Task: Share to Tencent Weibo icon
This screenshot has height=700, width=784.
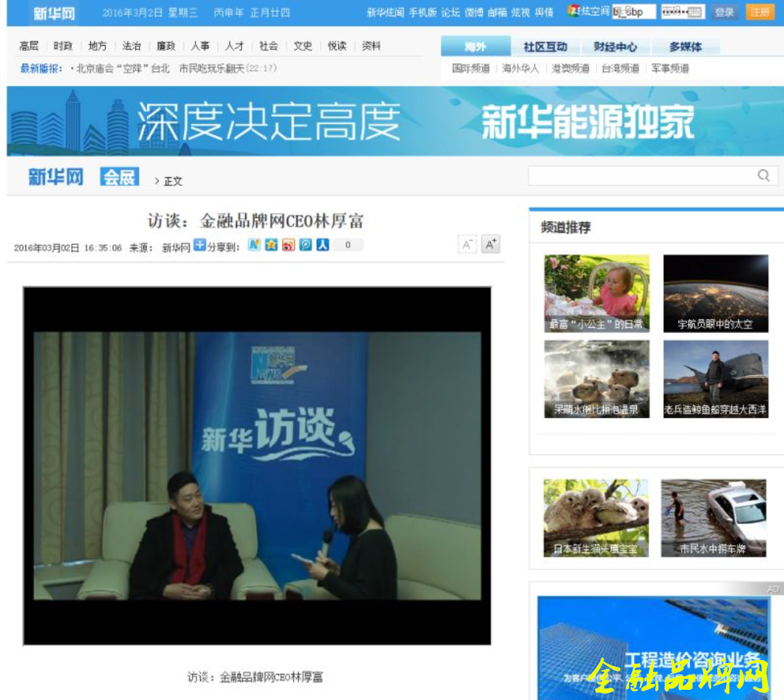Action: pos(305,245)
